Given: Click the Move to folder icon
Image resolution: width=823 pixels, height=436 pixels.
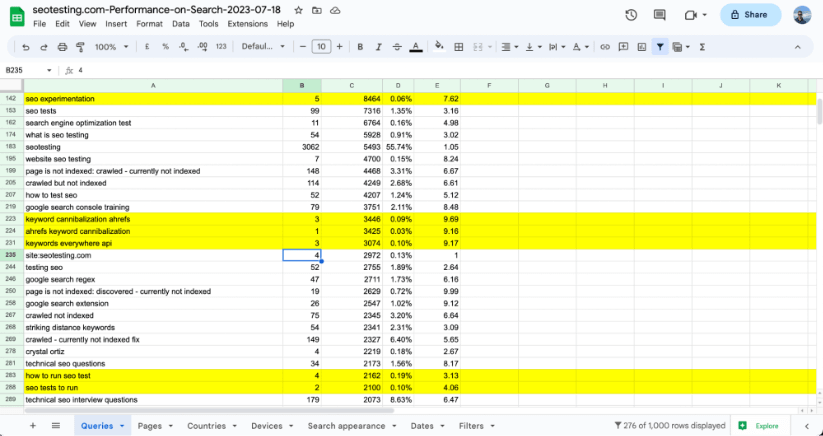Looking at the screenshot, I should [x=316, y=10].
